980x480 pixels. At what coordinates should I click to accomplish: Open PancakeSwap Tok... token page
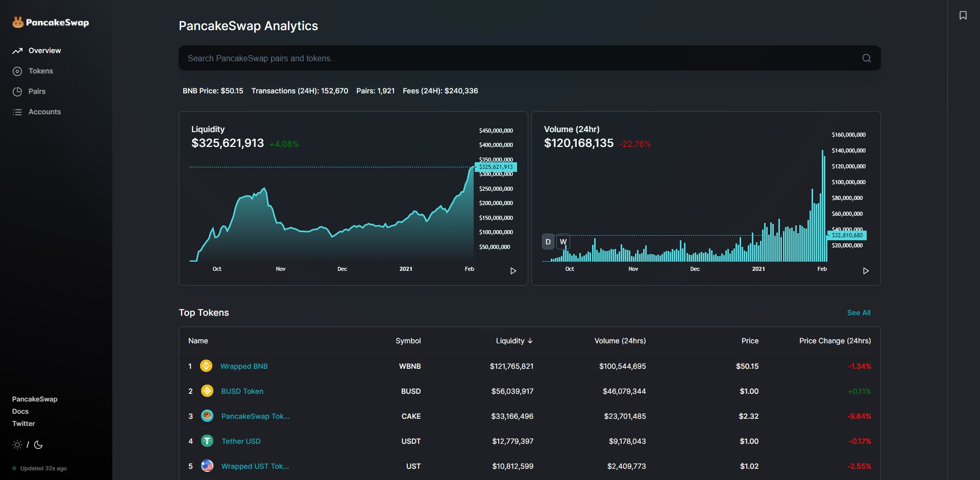click(x=256, y=416)
